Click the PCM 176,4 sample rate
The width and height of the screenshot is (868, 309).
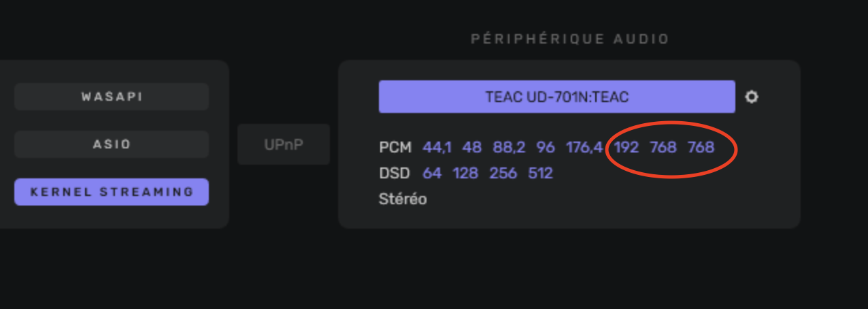[584, 147]
